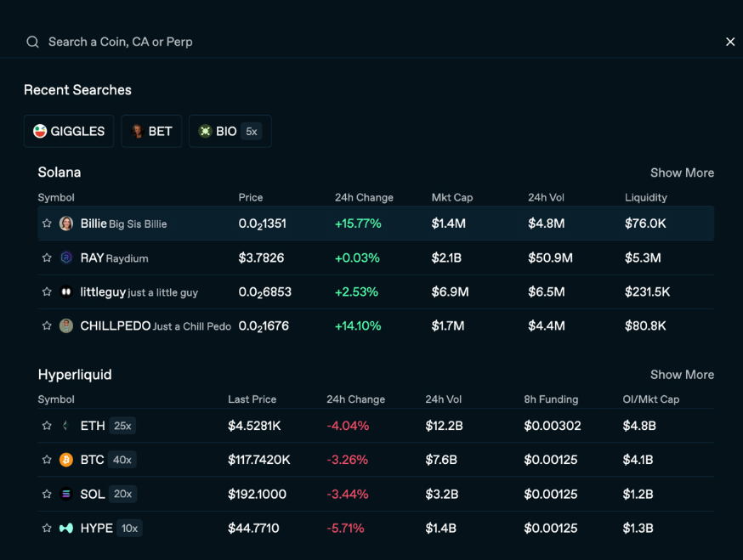This screenshot has width=743, height=560.
Task: Favorite Billie with the star toggle
Action: 47,223
